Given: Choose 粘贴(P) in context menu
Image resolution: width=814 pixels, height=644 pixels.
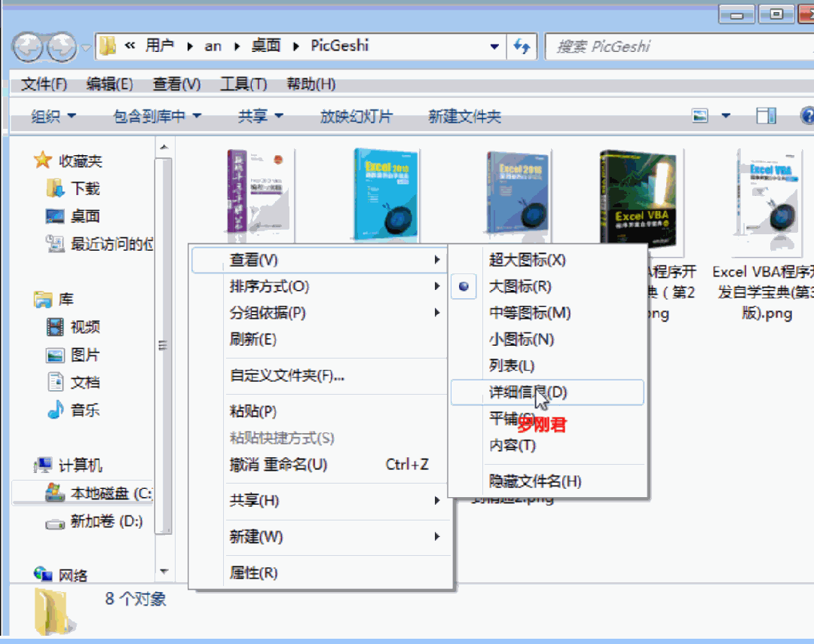Looking at the screenshot, I should 320,411.
